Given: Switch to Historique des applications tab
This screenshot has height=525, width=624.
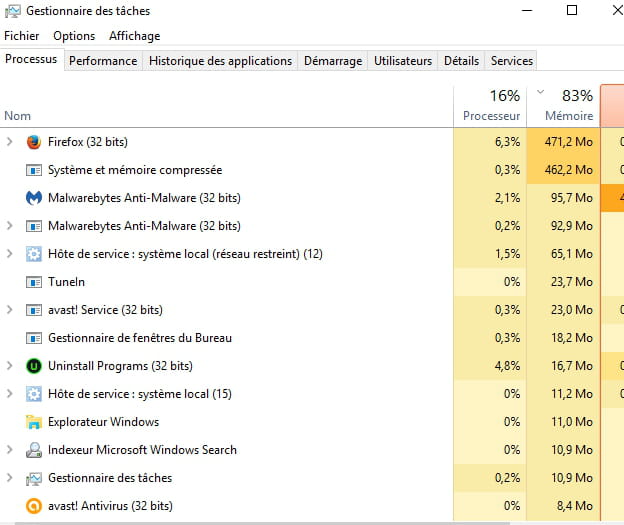Looking at the screenshot, I should click(220, 61).
